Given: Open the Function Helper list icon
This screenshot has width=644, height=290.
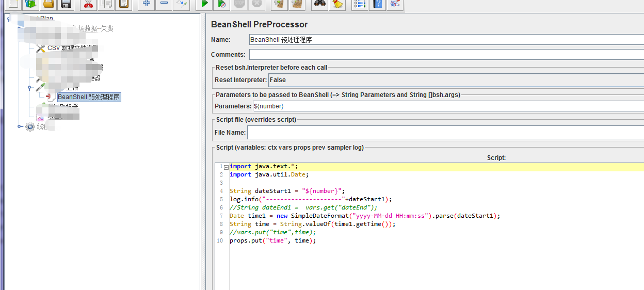Looking at the screenshot, I should (360, 4).
